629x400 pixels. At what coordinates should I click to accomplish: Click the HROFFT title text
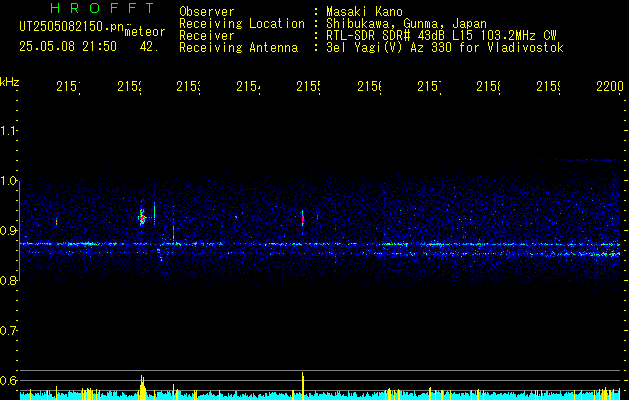coord(102,8)
